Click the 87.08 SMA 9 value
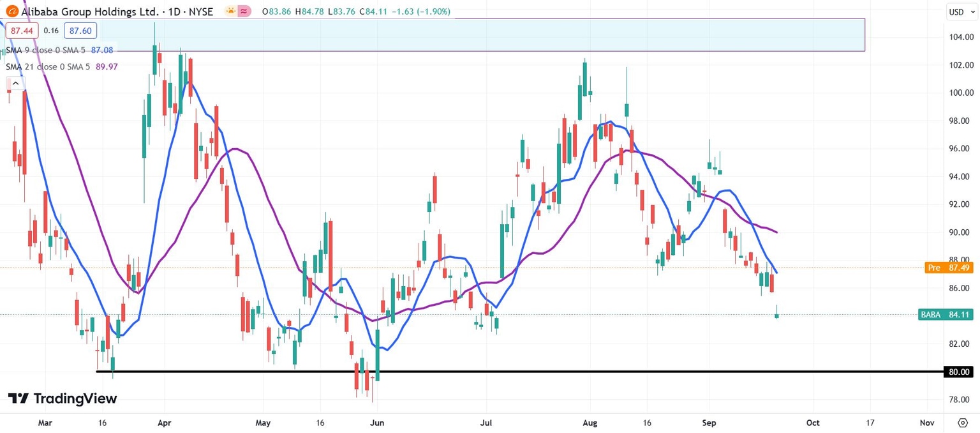980x433 pixels. 102,50
